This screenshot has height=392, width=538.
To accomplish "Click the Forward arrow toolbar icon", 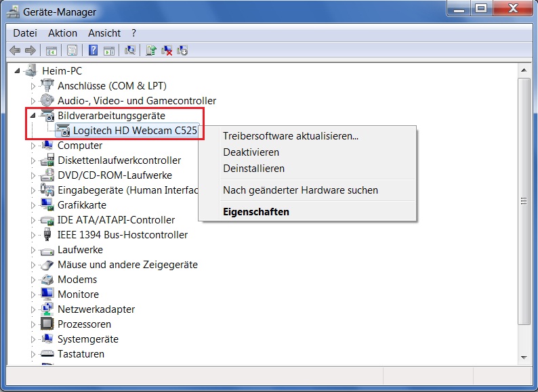I will pos(30,51).
